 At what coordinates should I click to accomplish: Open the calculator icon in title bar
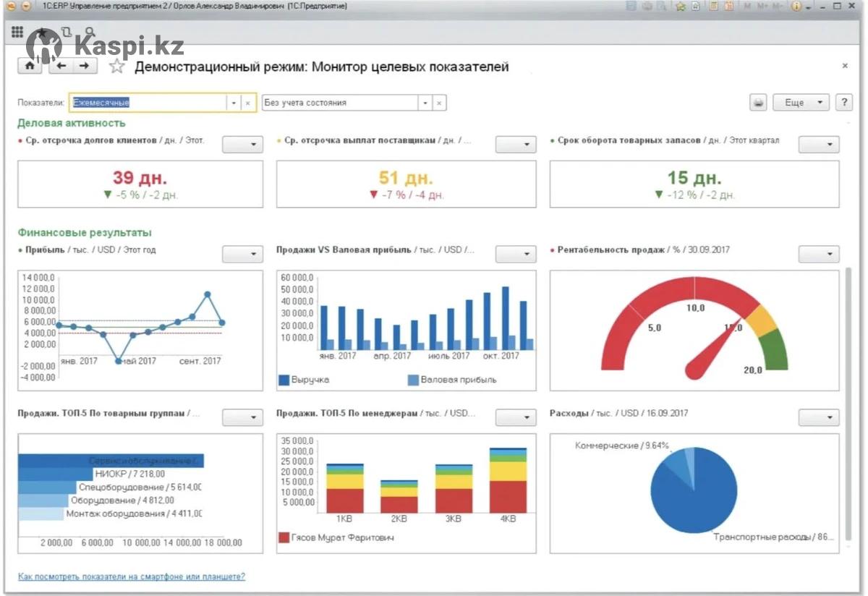[x=712, y=7]
